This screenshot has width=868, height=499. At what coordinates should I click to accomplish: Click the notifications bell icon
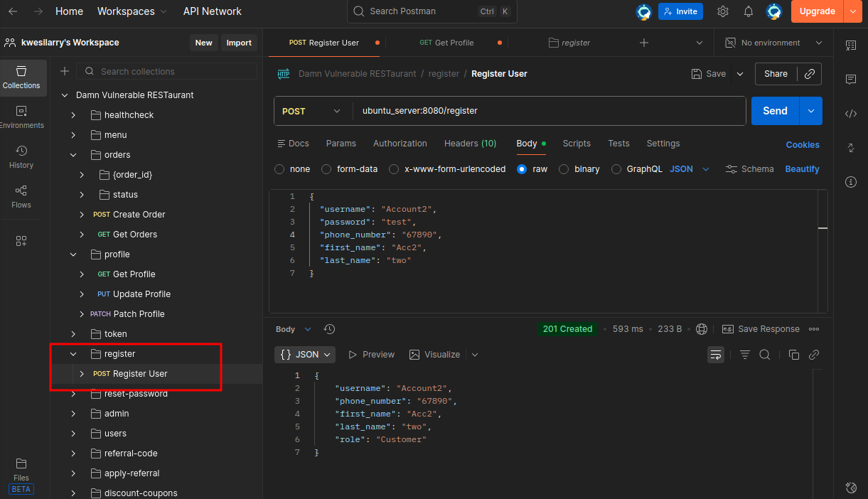click(x=749, y=11)
